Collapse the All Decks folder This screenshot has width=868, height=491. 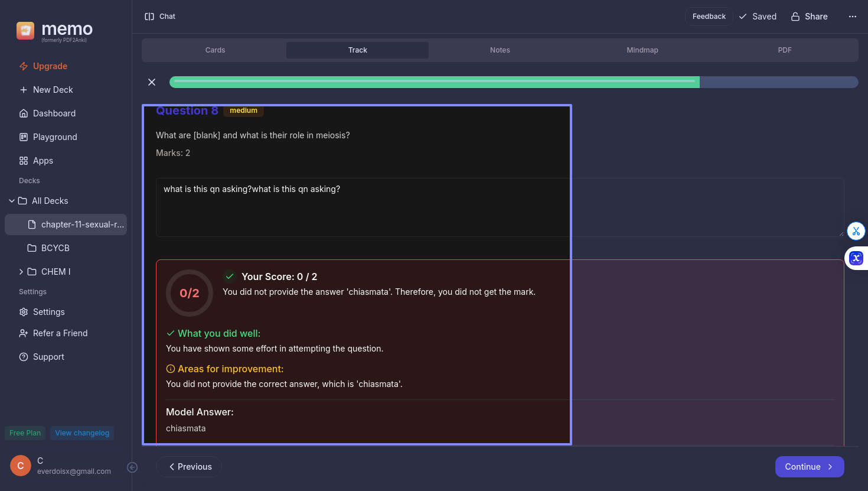coord(12,201)
